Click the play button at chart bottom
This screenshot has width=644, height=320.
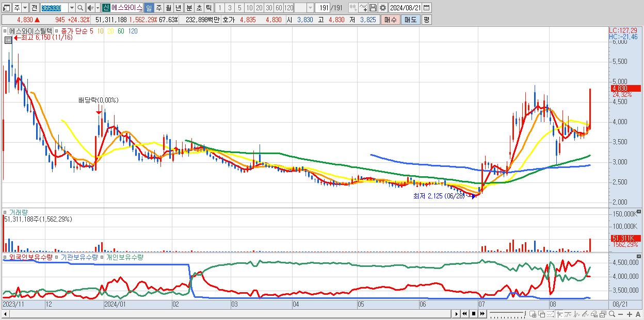(x=456, y=314)
